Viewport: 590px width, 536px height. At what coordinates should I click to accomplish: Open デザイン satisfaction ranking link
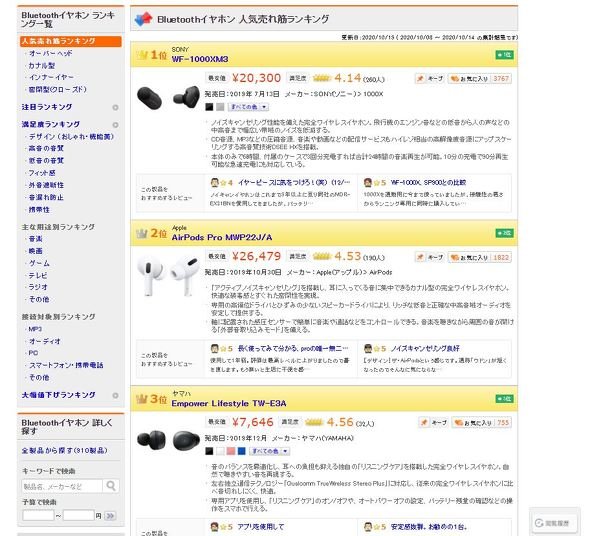point(71,137)
